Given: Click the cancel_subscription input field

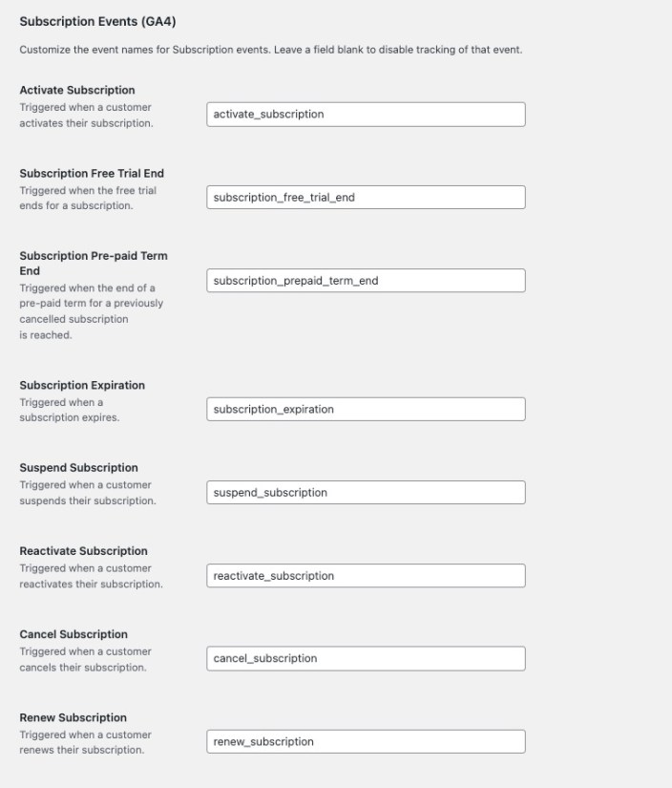Looking at the screenshot, I should point(366,658).
